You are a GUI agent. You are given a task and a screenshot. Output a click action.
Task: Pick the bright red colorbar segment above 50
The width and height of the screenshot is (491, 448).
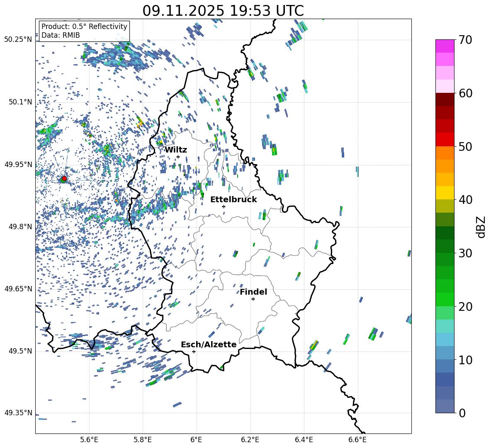(445, 139)
